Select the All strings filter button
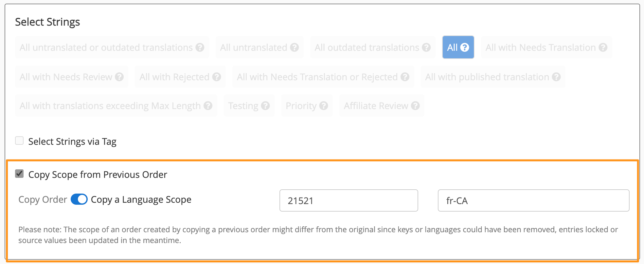 (458, 47)
